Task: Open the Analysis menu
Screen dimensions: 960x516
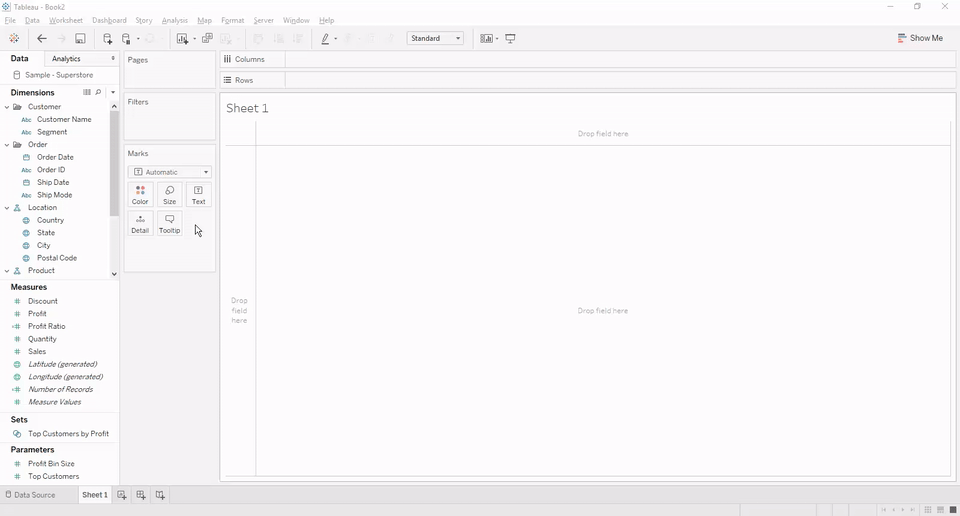Action: pyautogui.click(x=174, y=20)
